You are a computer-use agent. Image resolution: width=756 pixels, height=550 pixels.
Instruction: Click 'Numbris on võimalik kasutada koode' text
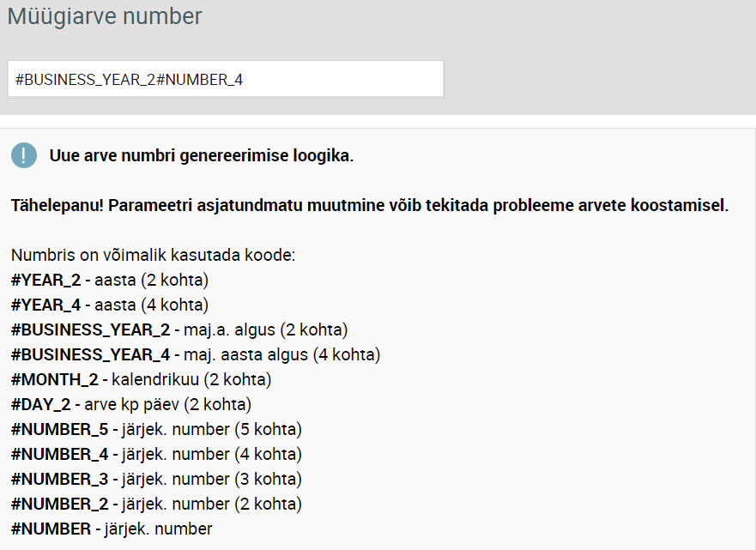point(154,255)
